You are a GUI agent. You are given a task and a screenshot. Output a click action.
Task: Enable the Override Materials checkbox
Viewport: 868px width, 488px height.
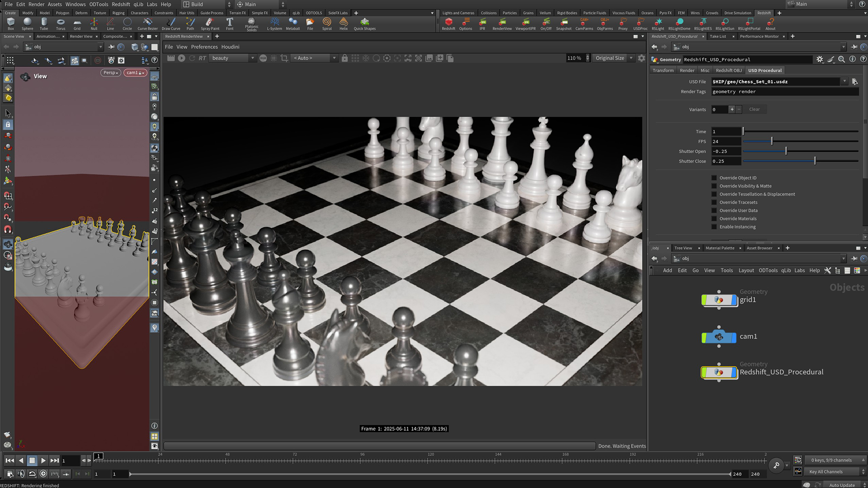(x=713, y=218)
